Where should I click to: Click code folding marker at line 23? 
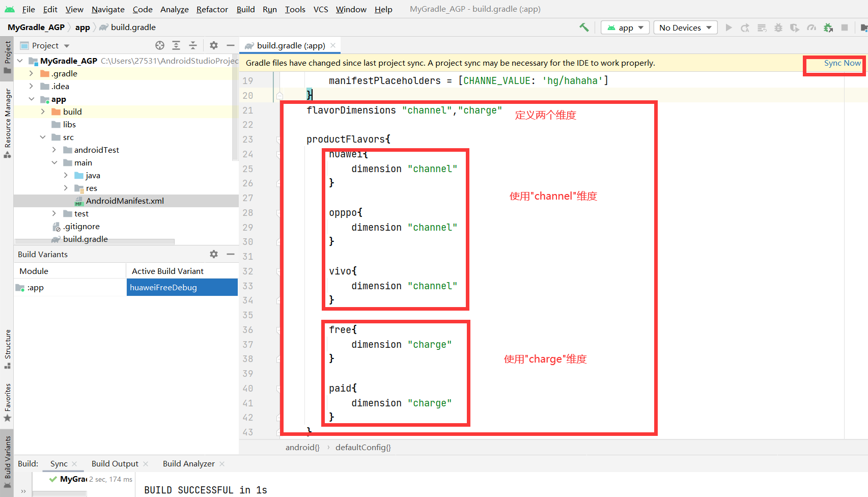point(279,139)
